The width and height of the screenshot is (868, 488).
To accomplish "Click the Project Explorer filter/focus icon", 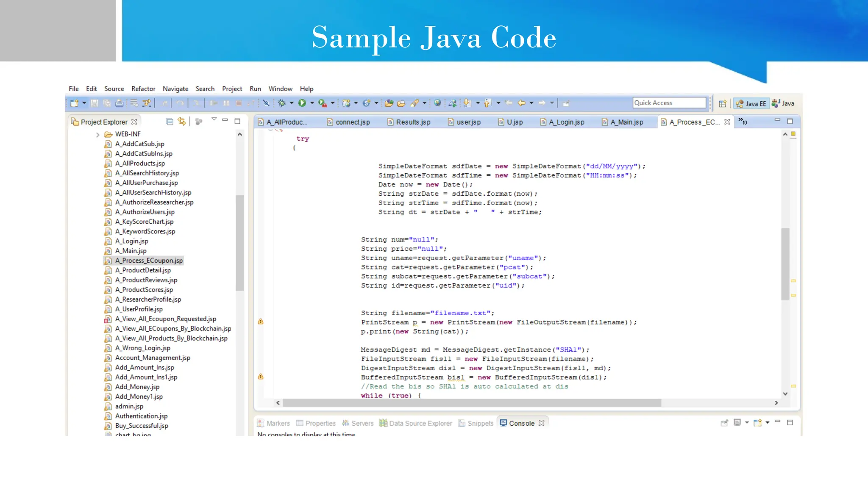I will (x=199, y=122).
